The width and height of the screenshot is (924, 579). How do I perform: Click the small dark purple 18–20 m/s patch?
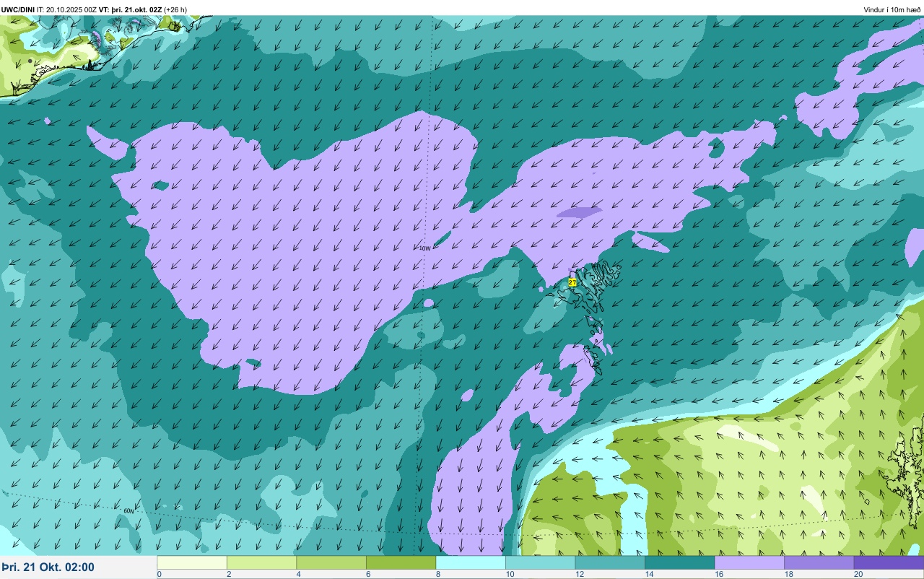click(579, 212)
